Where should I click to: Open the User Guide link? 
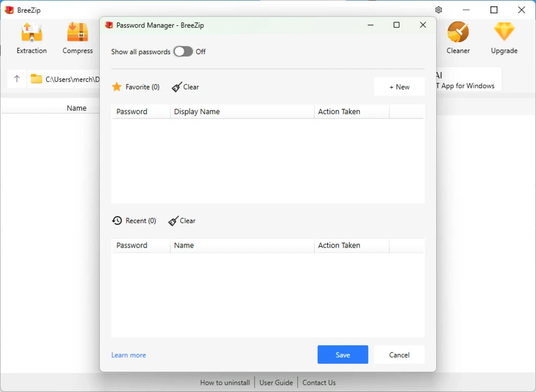coord(276,382)
